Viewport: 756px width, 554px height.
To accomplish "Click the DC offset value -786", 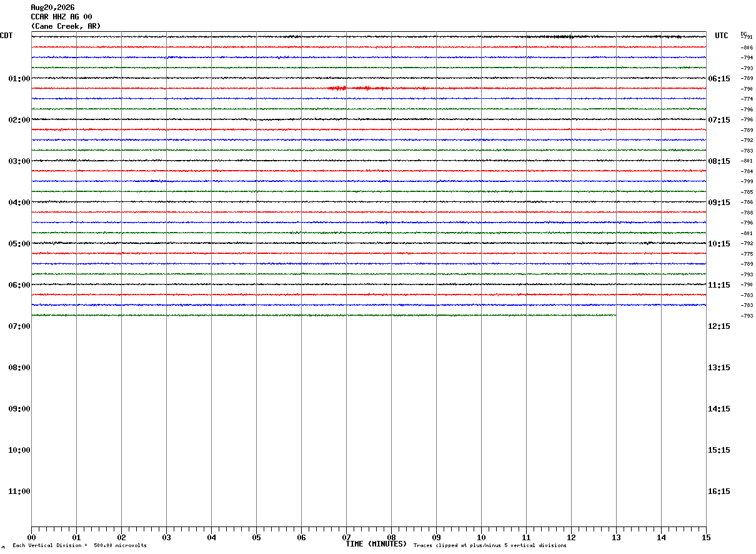I will (x=747, y=202).
